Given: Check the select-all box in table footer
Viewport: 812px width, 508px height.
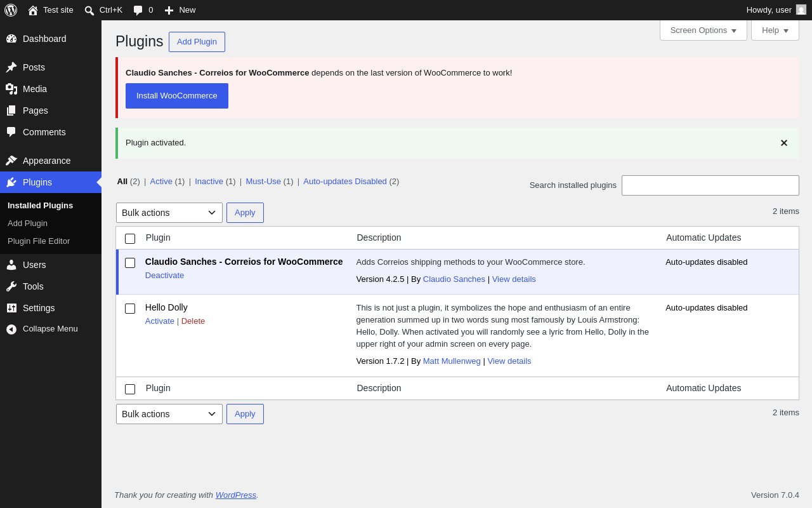Looking at the screenshot, I should (130, 389).
